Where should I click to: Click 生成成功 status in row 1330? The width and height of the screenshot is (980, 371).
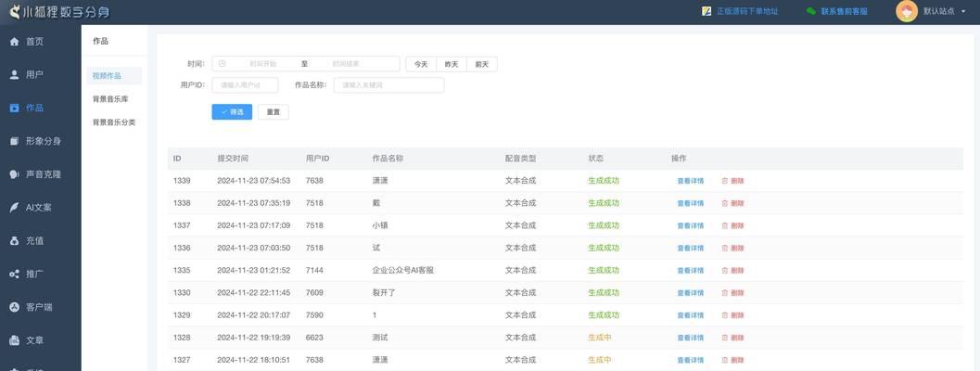click(604, 293)
